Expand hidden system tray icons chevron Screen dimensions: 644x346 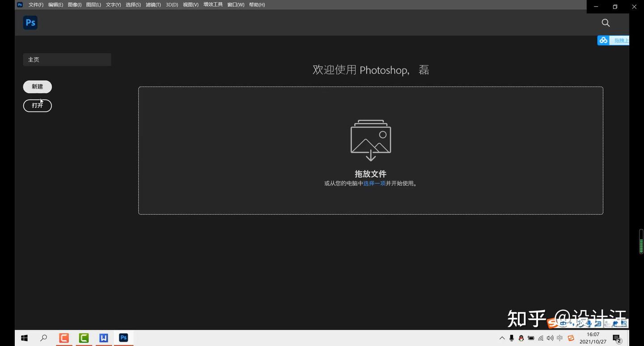tap(502, 338)
